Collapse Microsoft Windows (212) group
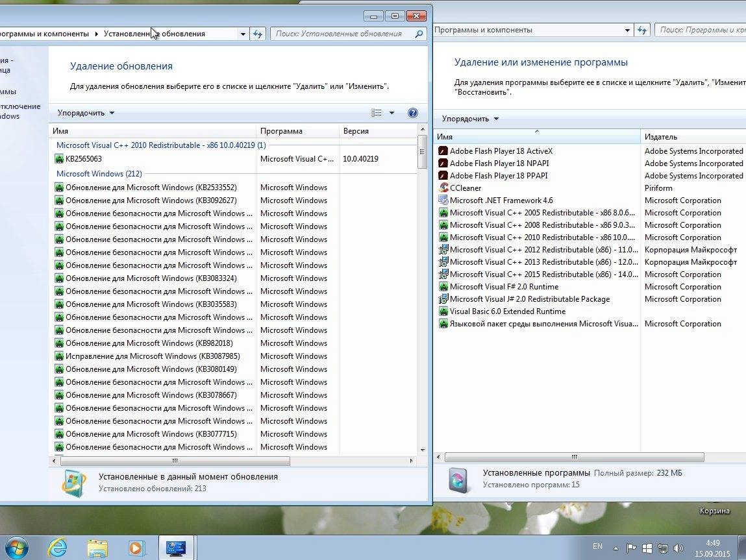Viewport: 746px width, 560px height. click(99, 173)
